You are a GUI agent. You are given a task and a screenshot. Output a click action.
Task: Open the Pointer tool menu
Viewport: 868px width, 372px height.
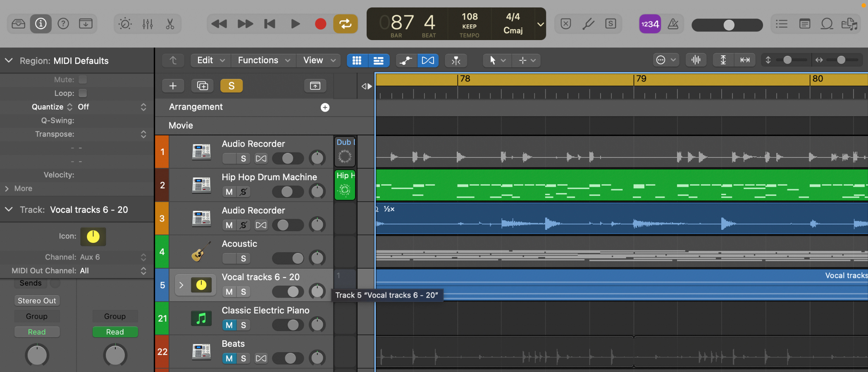(x=497, y=60)
